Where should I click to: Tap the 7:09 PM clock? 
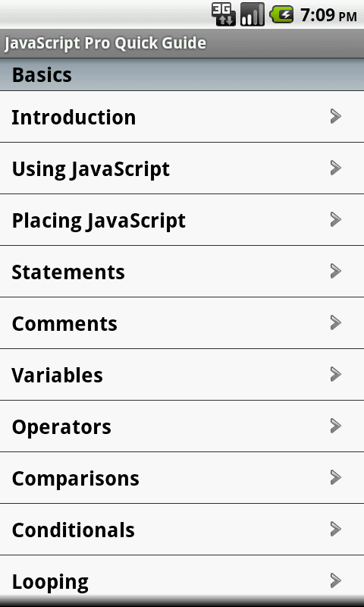(328, 15)
